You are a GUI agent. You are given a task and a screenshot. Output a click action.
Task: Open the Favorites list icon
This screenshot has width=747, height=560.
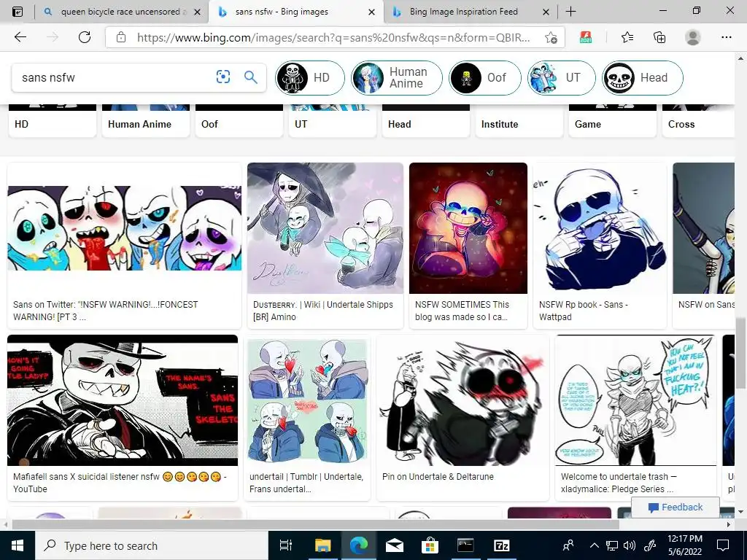pyautogui.click(x=627, y=37)
